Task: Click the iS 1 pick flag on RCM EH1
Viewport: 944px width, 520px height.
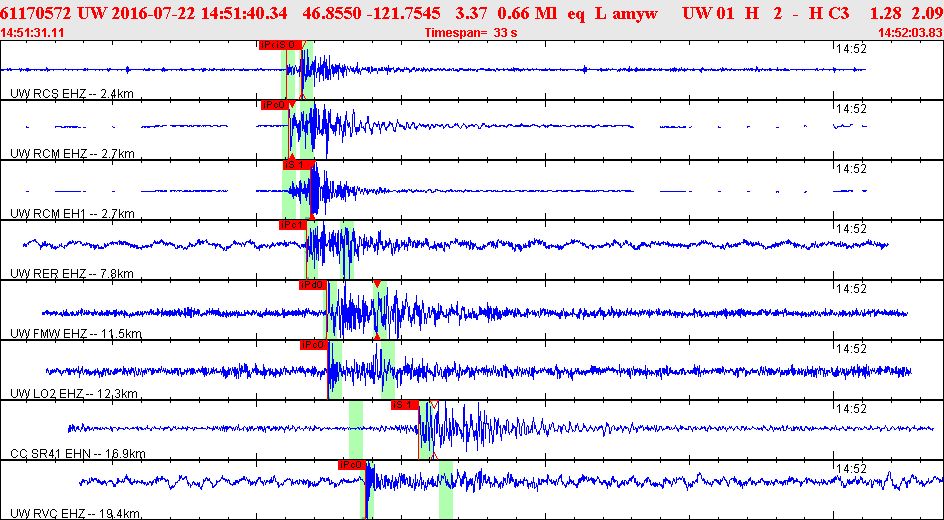Action: coord(297,165)
